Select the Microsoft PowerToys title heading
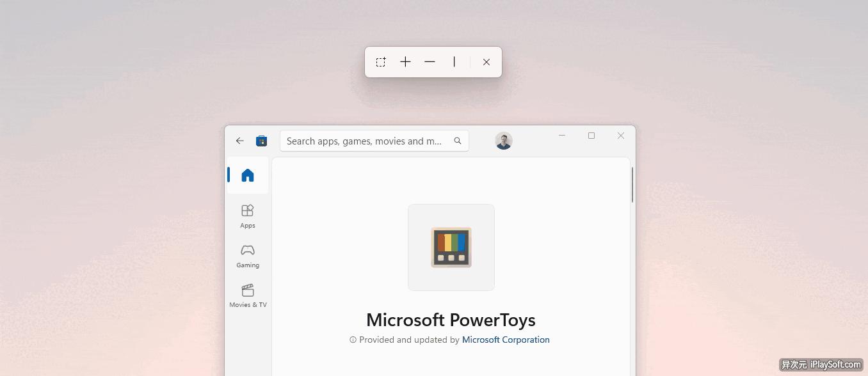 tap(451, 320)
